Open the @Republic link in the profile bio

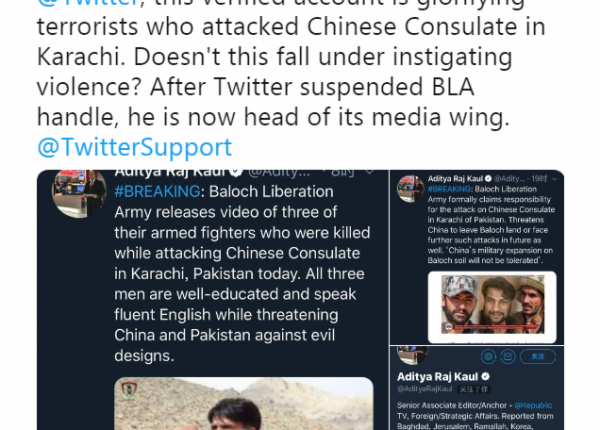pos(533,405)
